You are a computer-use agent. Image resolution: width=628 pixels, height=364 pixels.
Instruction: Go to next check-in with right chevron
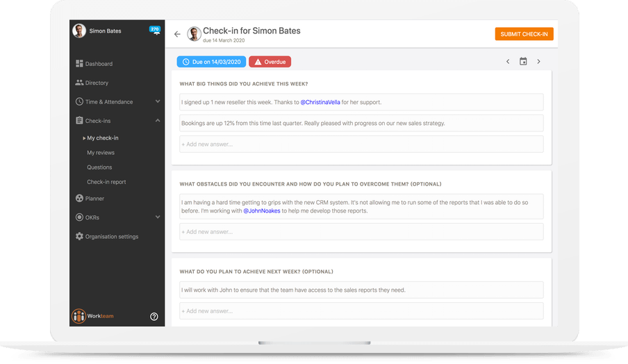click(538, 62)
